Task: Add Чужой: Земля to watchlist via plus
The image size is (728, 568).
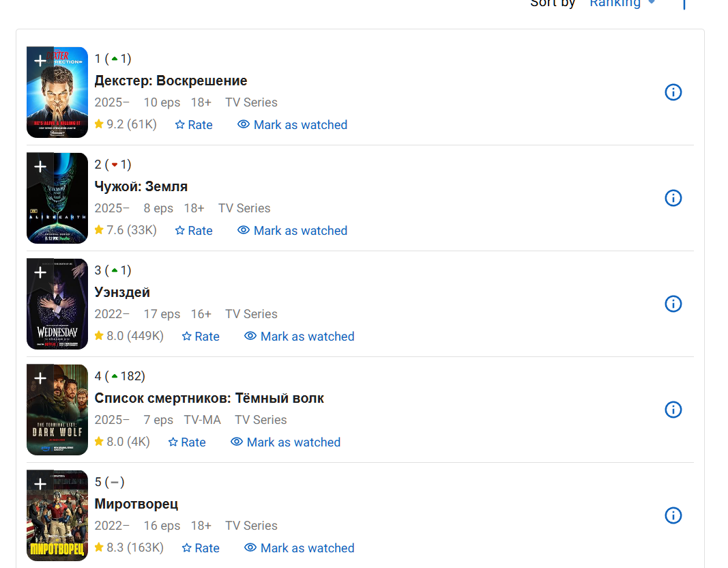Action: coord(40,167)
